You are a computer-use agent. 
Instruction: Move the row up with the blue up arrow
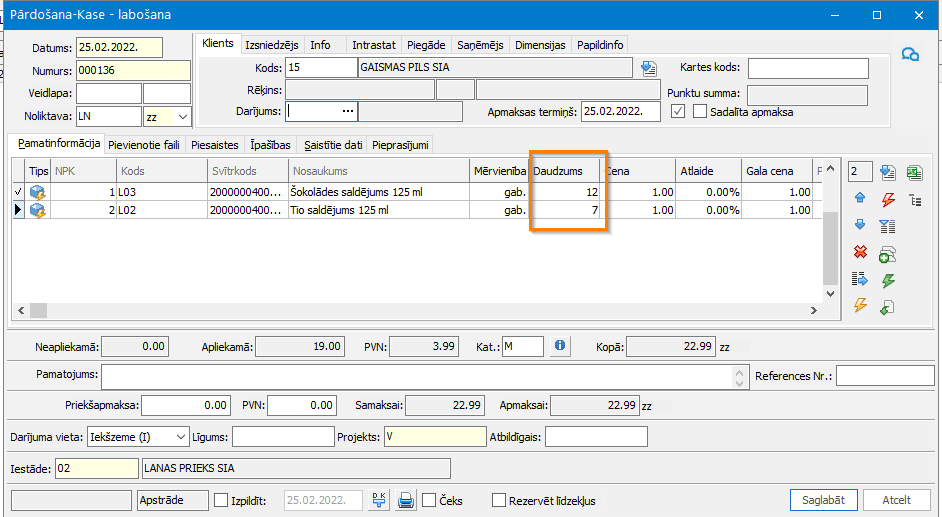[x=860, y=198]
